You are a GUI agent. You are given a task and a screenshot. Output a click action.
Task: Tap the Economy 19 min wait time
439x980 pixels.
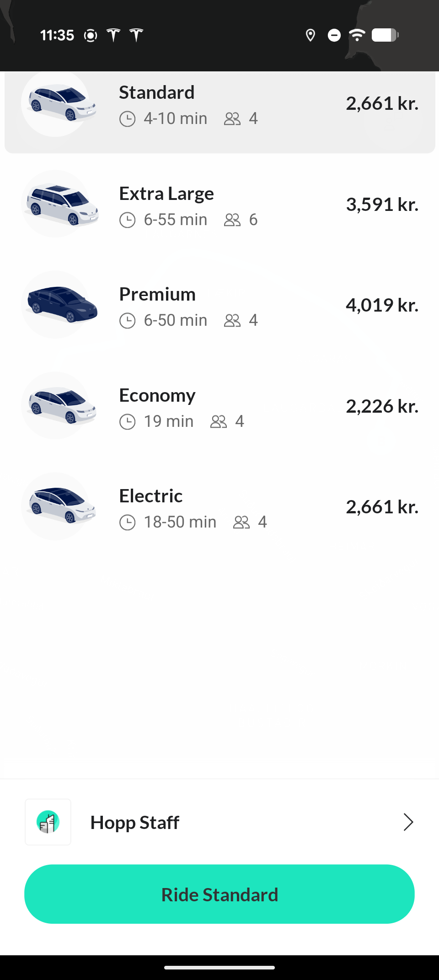(168, 421)
